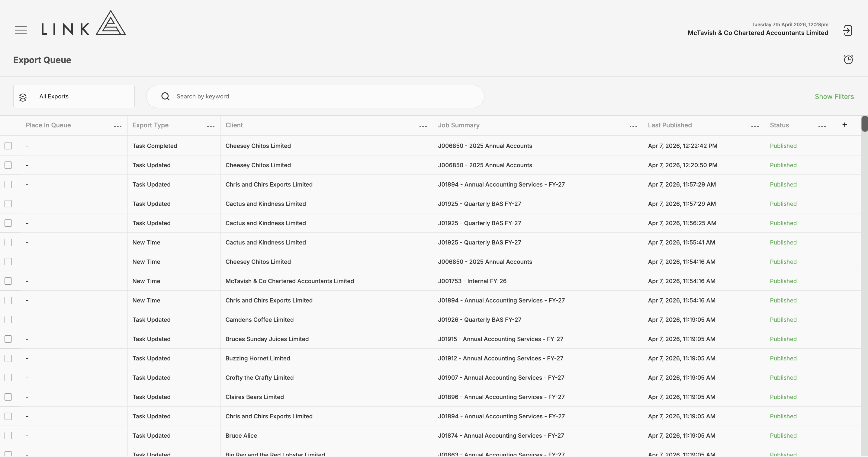
Task: Click Published status of Claires Bears row
Action: pos(783,397)
